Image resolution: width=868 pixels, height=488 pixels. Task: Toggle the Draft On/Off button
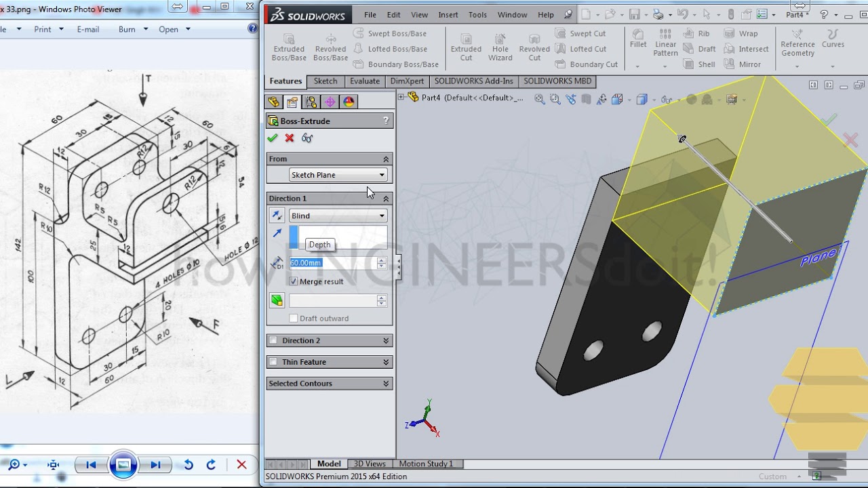pos(277,300)
